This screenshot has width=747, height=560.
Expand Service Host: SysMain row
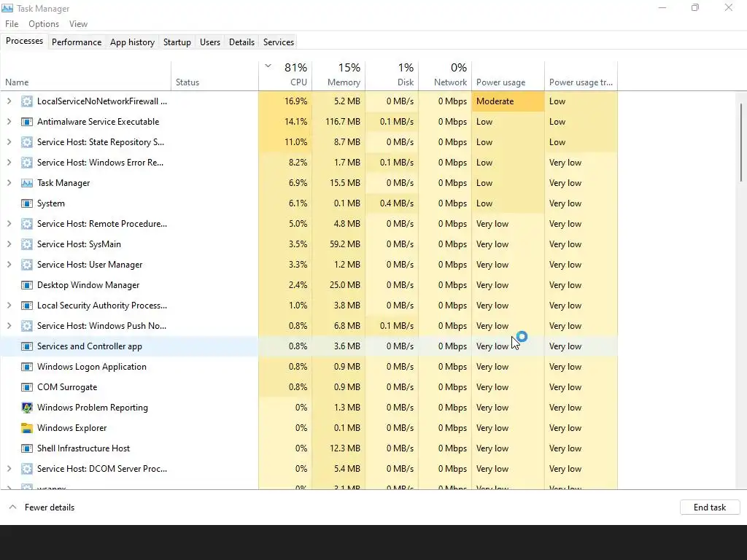[x=9, y=244]
